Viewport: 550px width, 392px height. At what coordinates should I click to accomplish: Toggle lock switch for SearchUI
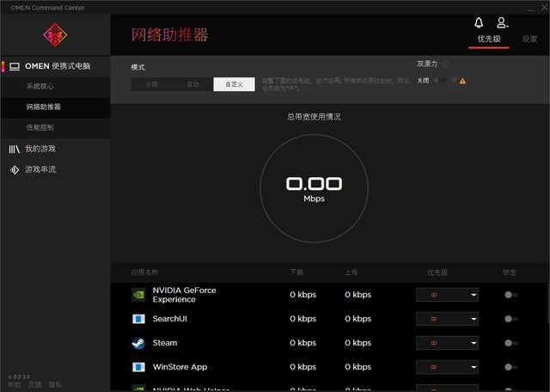(x=511, y=319)
